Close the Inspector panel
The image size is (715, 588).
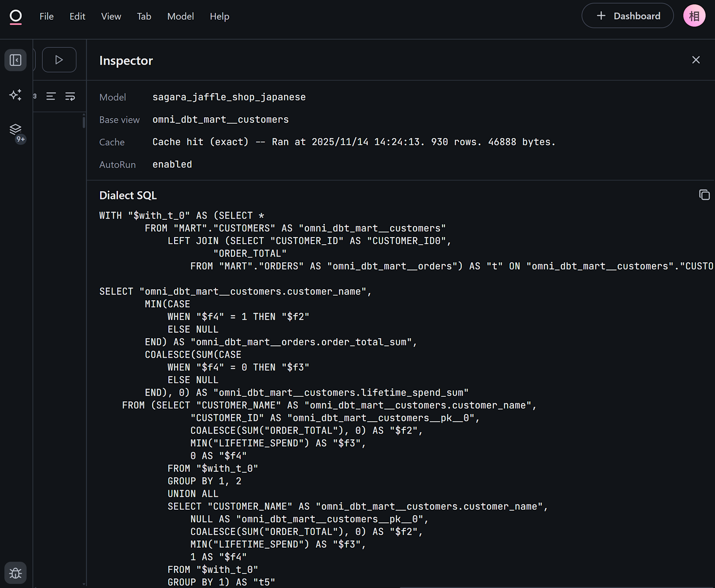[x=696, y=60]
